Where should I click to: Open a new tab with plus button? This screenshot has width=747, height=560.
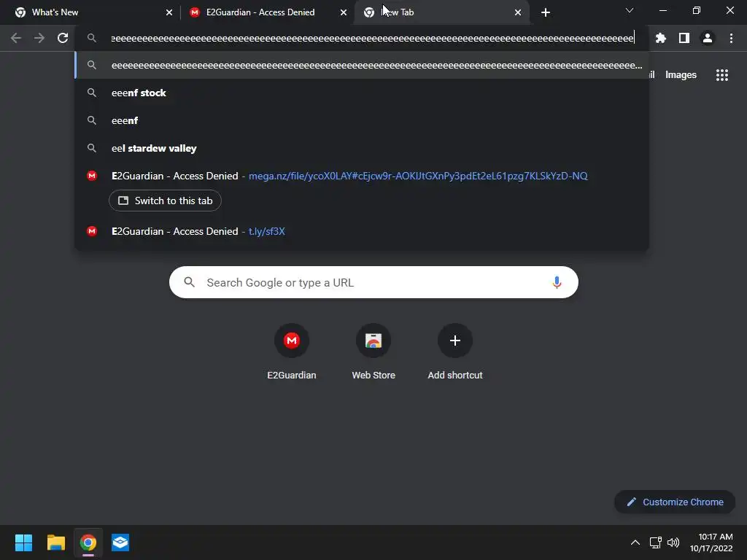pos(546,12)
